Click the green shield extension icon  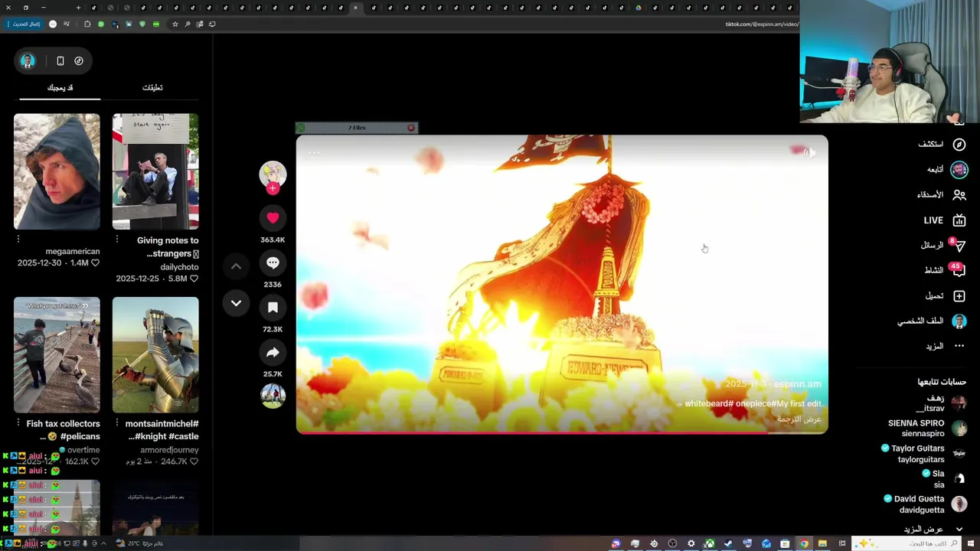[x=142, y=24]
